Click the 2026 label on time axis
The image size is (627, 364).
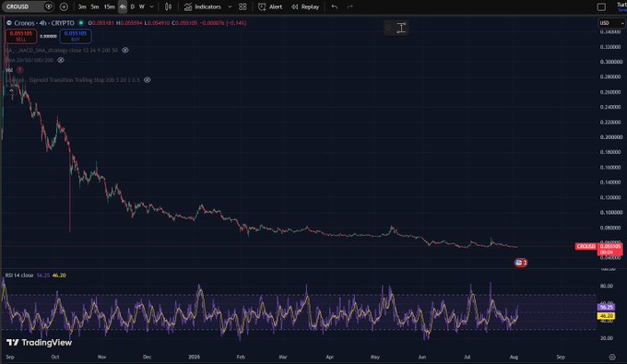tap(194, 357)
